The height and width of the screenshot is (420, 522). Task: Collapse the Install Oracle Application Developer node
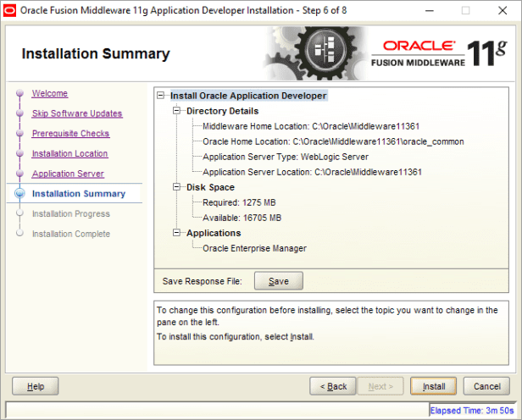point(160,96)
